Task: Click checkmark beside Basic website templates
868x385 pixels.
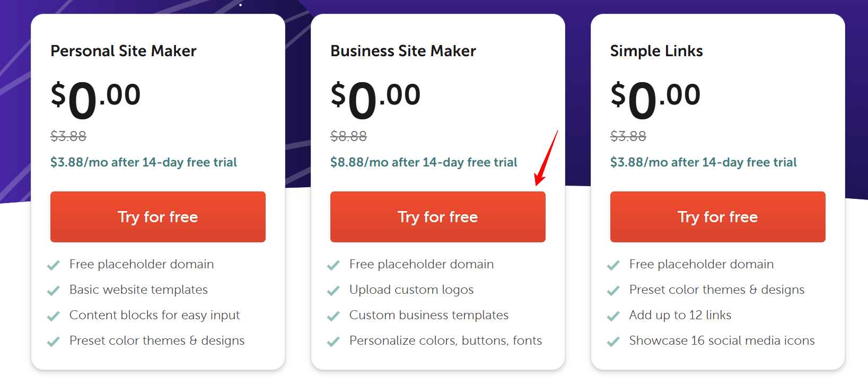Action: click(x=54, y=291)
